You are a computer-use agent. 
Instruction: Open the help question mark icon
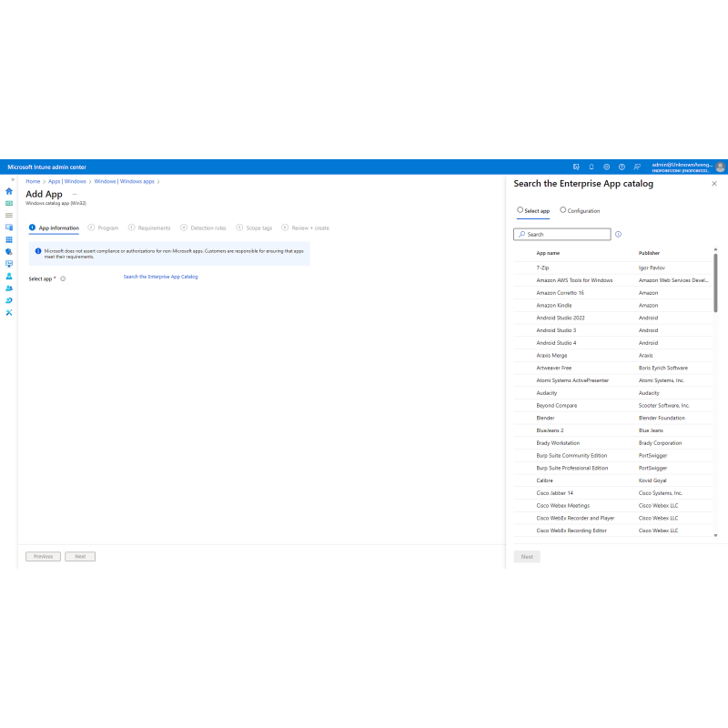[622, 167]
